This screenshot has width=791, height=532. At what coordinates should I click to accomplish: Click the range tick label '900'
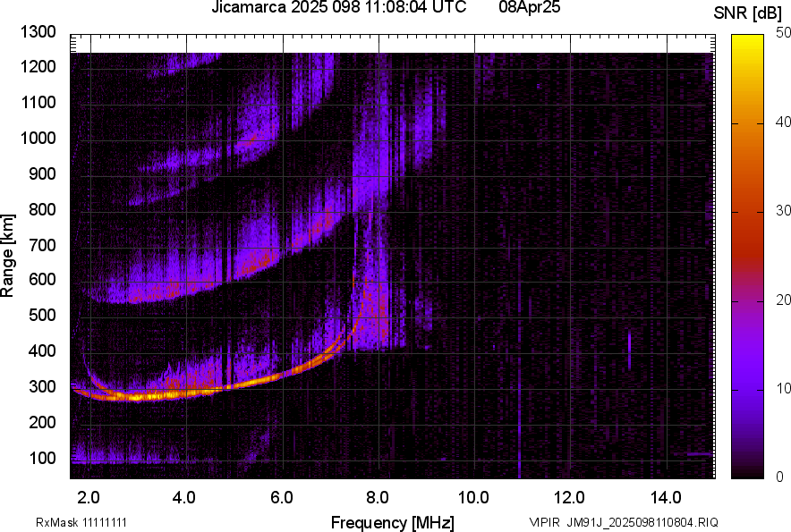tap(42, 173)
